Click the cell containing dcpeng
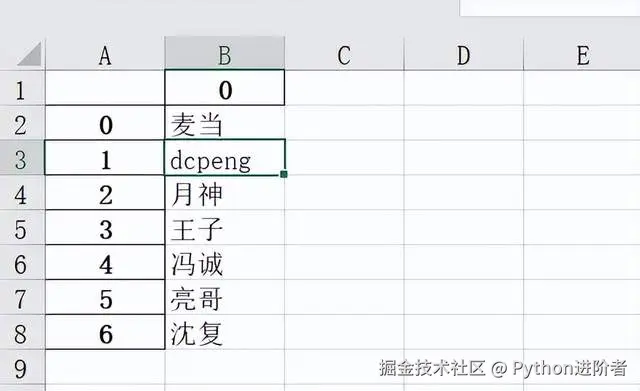The width and height of the screenshot is (640, 391). coord(224,158)
